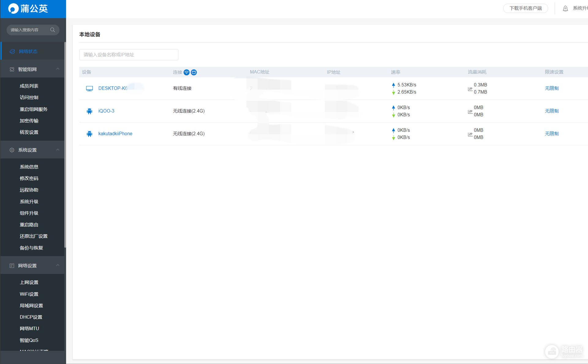Click the desktop monitor icon for DESKTOP-K6
Image resolution: width=588 pixels, height=364 pixels.
[89, 88]
